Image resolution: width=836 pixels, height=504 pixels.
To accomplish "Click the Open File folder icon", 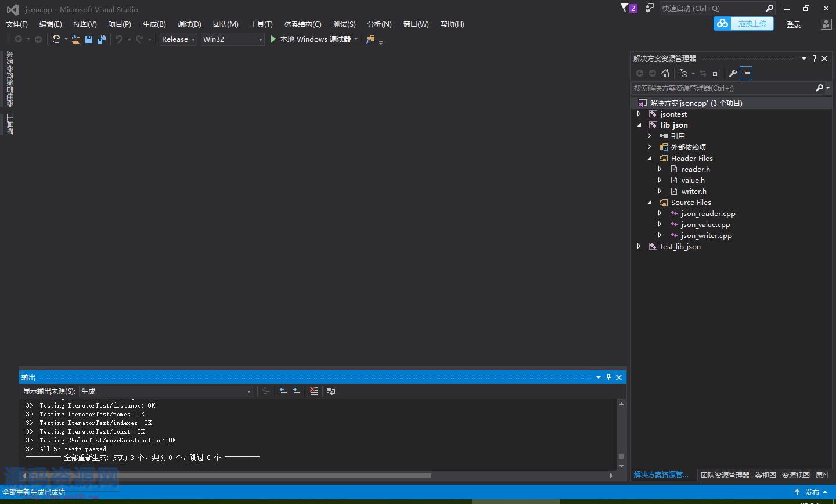I will pos(76,39).
